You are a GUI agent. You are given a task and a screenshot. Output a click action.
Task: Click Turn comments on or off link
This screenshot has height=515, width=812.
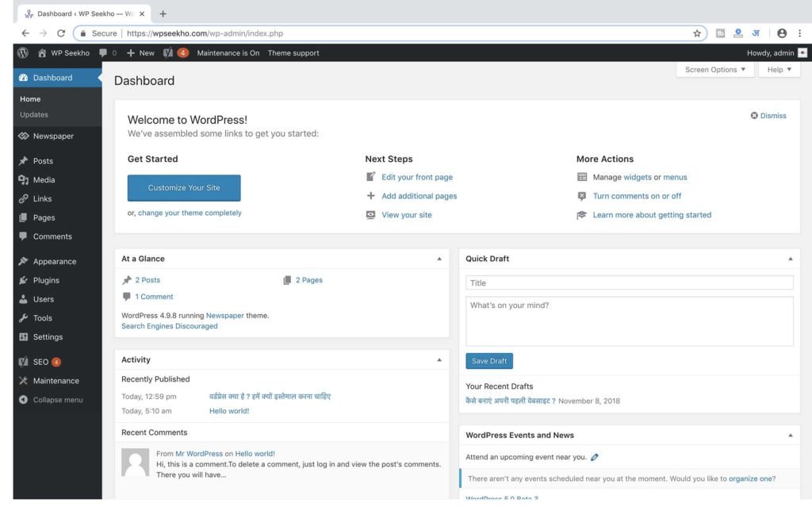coord(637,196)
